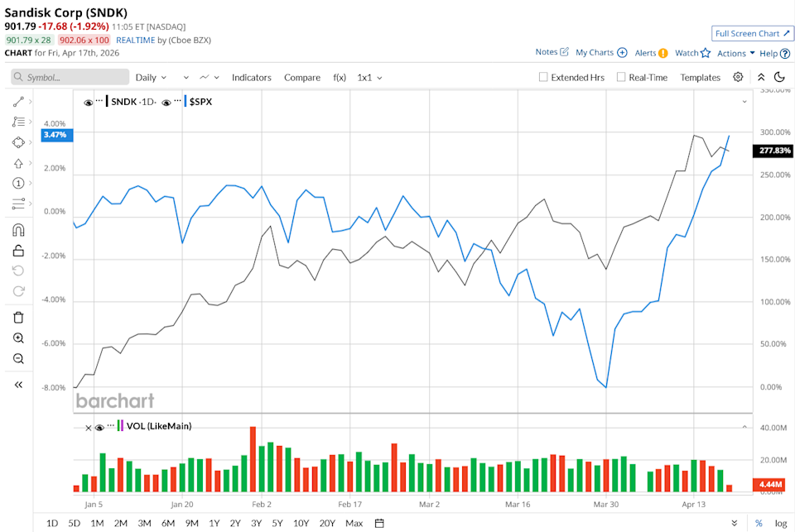Toggle visibility of the VOL indicator
Screen dimensions: 795x532
pyautogui.click(x=99, y=427)
